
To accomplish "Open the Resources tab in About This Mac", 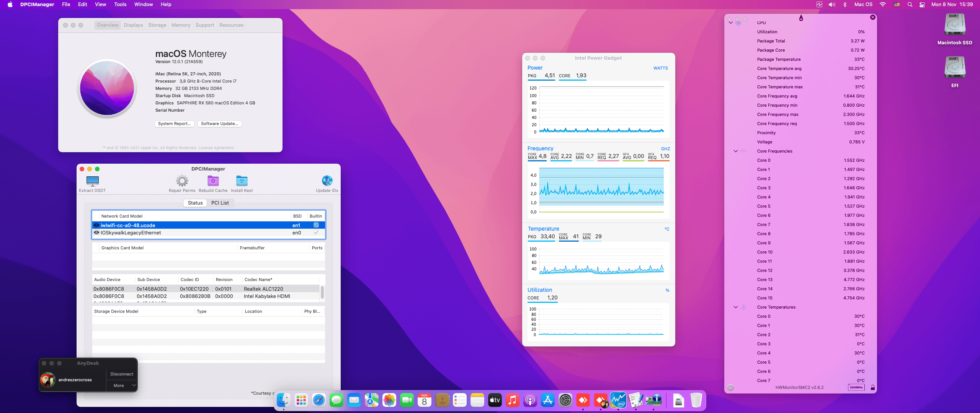I will coord(231,25).
